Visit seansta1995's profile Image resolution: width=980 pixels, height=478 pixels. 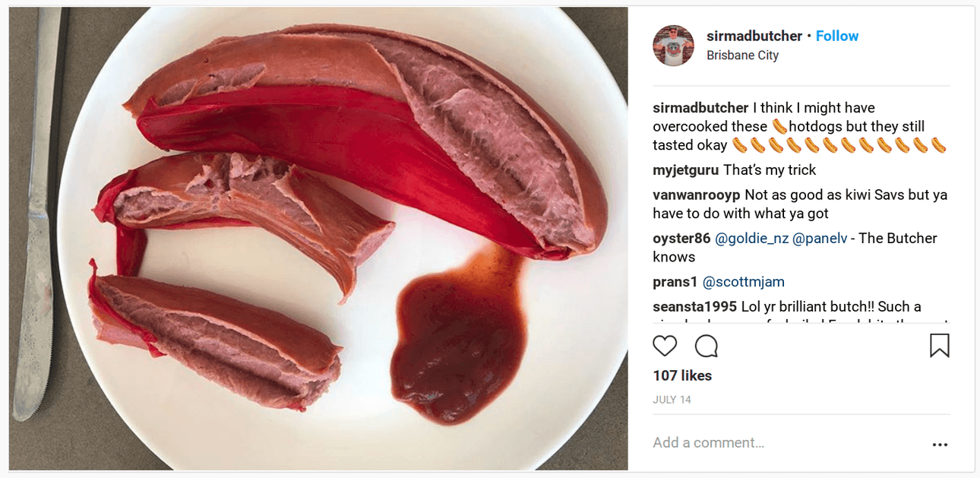[x=694, y=307]
